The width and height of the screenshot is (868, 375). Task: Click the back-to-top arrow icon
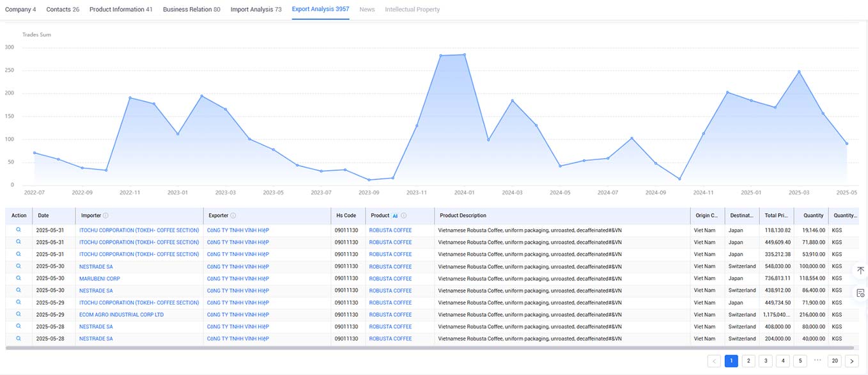click(861, 271)
